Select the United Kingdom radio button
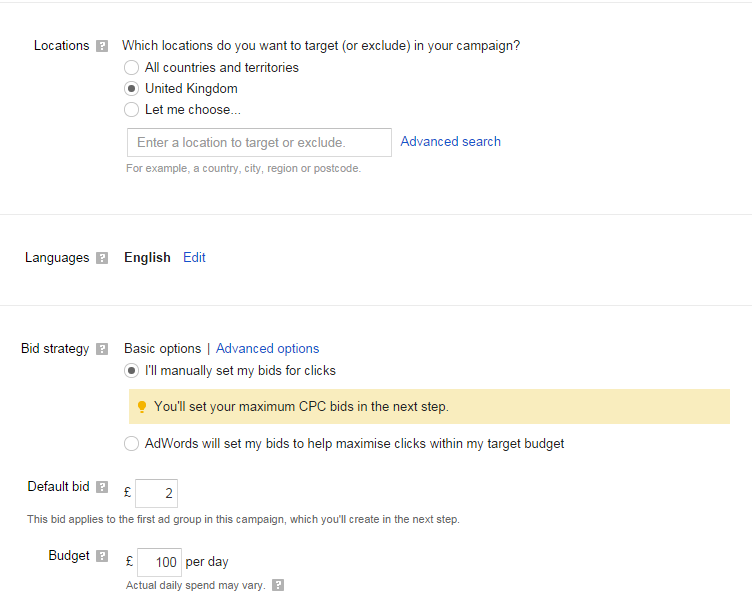Image resolution: width=752 pixels, height=602 pixels. [131, 89]
